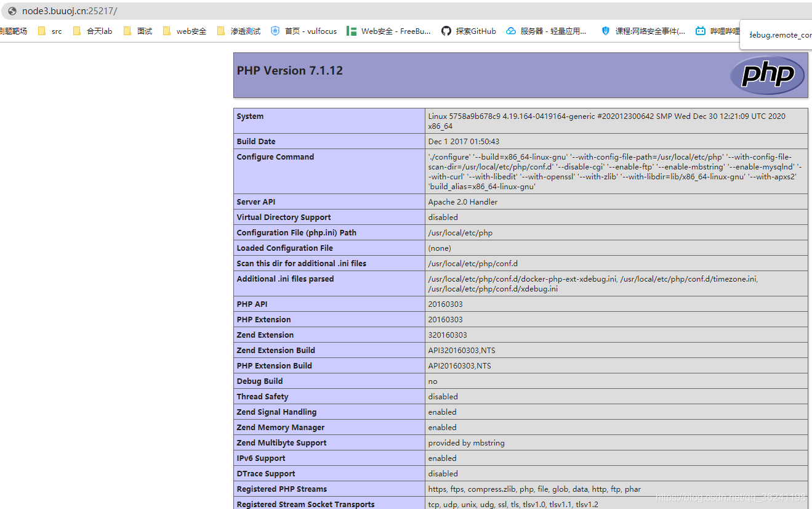Click the Zend Extension value 320160303
812x509 pixels.
pos(448,335)
